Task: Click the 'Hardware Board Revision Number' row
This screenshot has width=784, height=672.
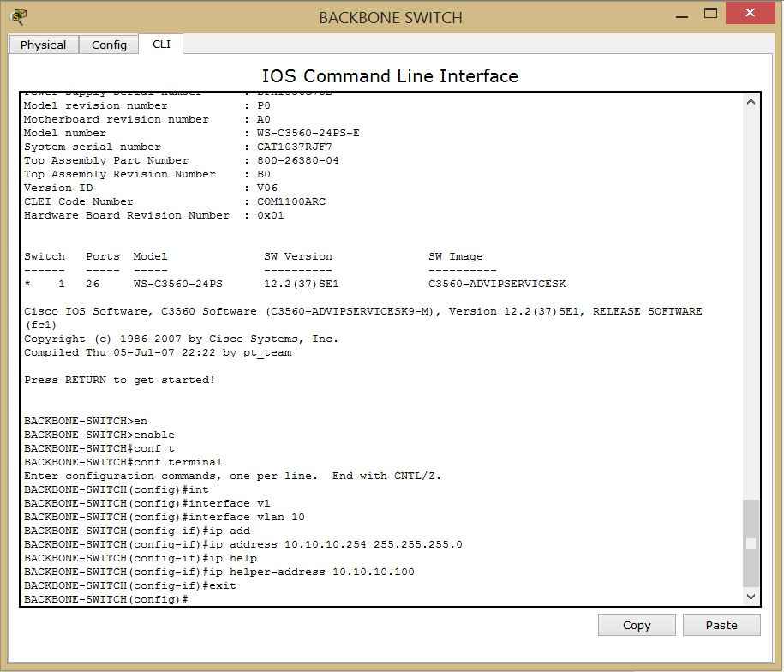Action: 154,215
